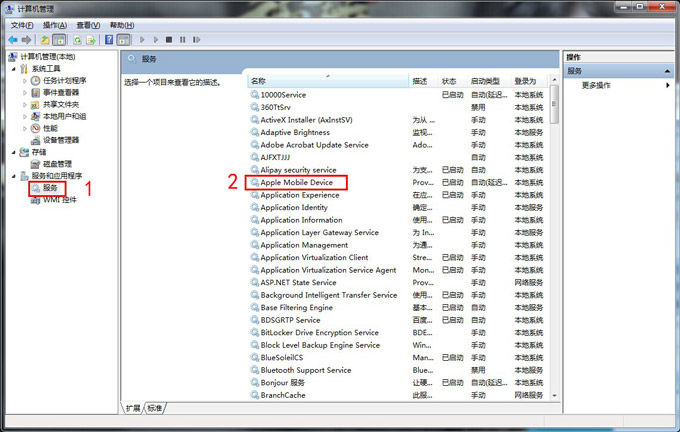Click the Pause service toolbar icon
This screenshot has width=680, height=432.
point(184,40)
